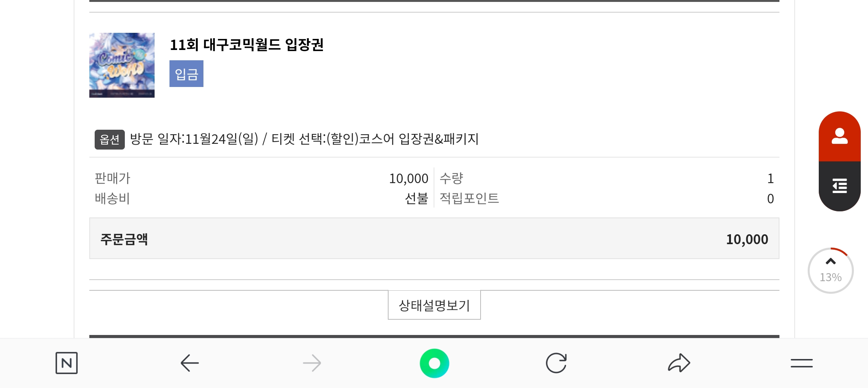868x388 pixels.
Task: Tap the green Naver search circle
Action: click(434, 363)
